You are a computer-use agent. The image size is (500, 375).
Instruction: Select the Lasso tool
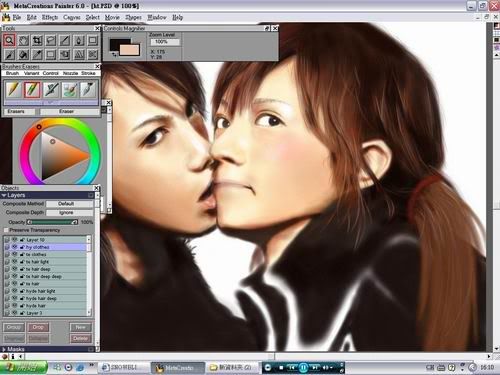(51, 41)
